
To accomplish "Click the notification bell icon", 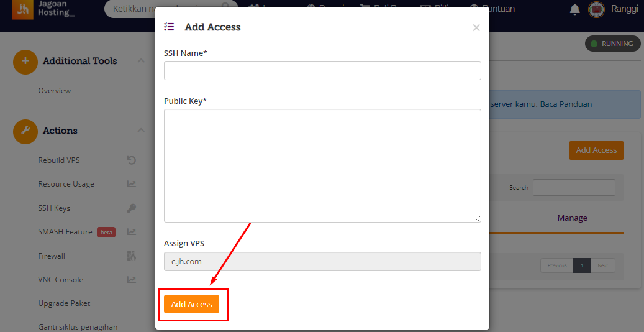I will (x=574, y=9).
